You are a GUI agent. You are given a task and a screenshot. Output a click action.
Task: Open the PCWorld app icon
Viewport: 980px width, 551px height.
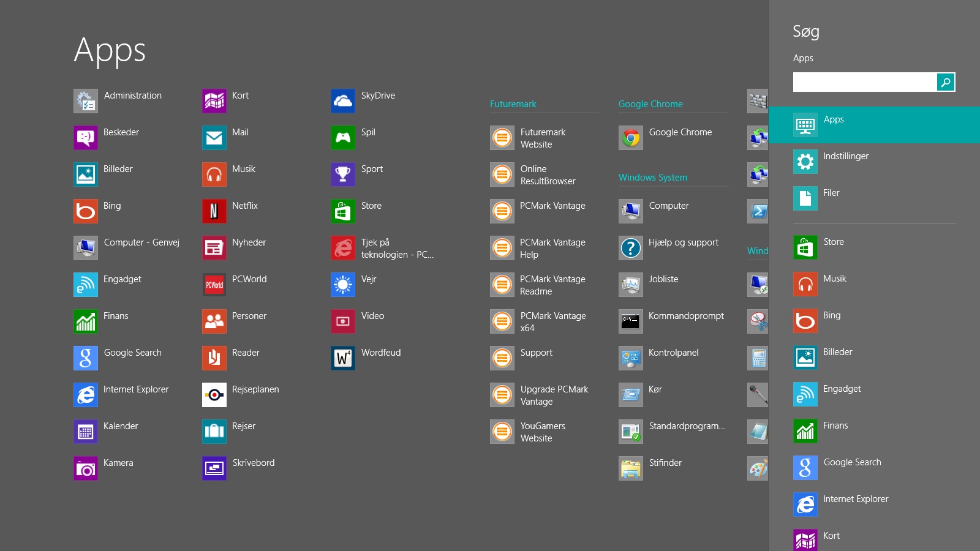214,285
